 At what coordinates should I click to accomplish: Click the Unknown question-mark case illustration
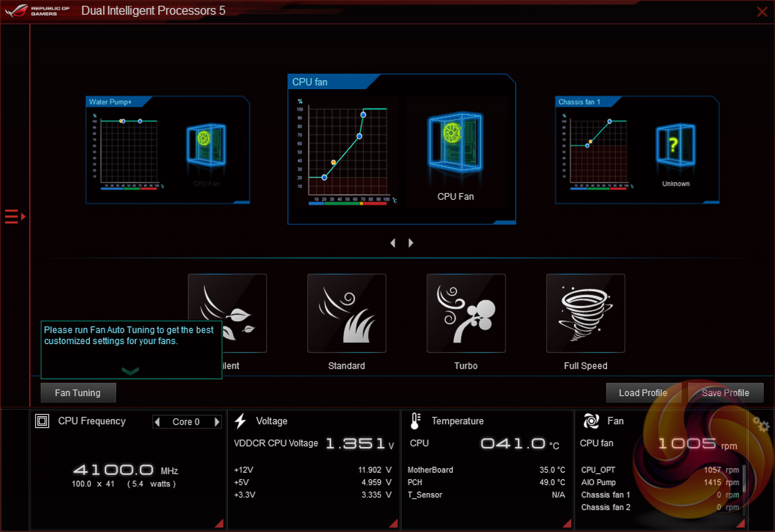675,145
